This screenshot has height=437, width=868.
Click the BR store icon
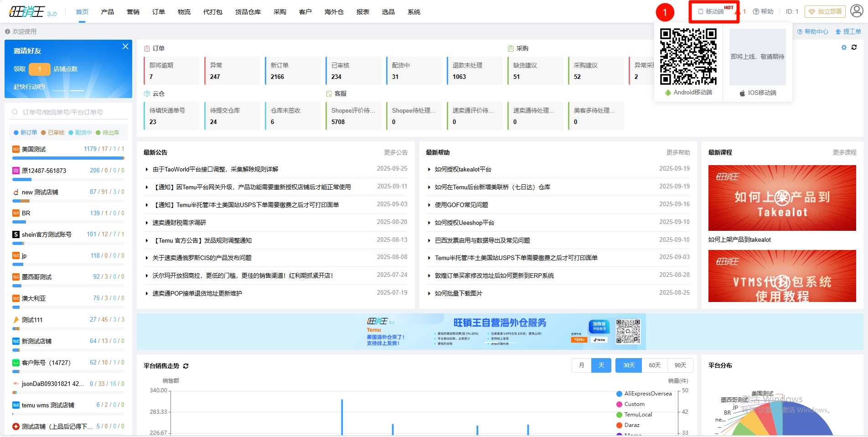tap(16, 213)
